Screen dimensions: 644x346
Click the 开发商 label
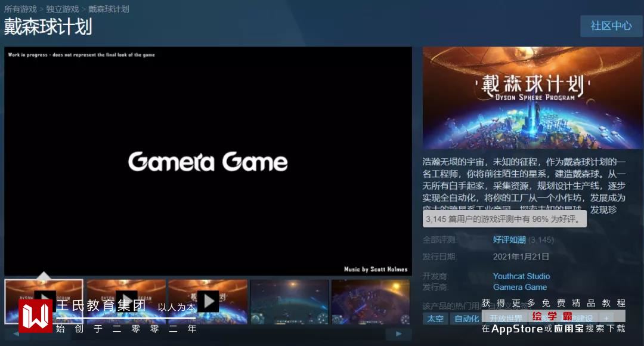point(435,276)
